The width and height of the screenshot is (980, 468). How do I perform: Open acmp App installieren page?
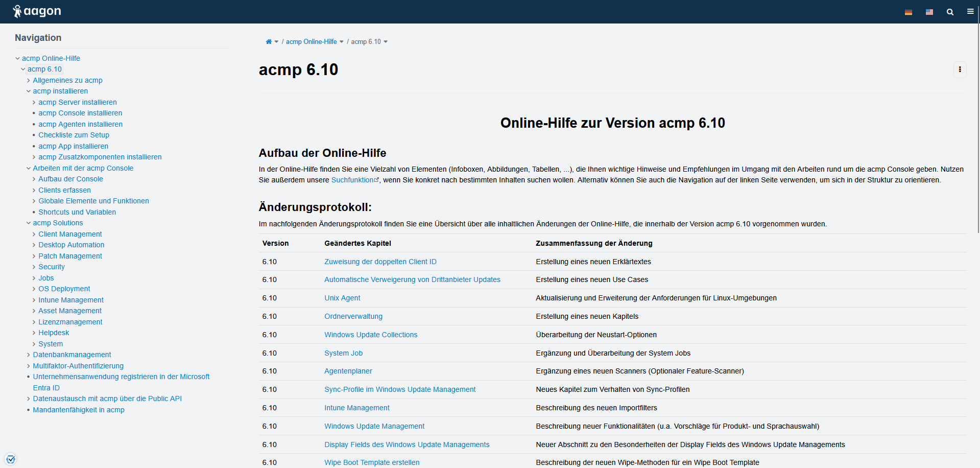(x=74, y=146)
